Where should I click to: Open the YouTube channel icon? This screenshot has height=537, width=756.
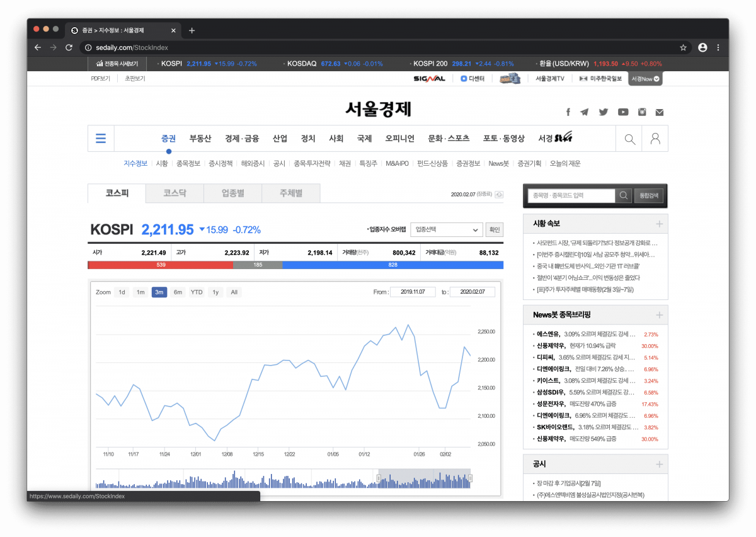coord(623,112)
